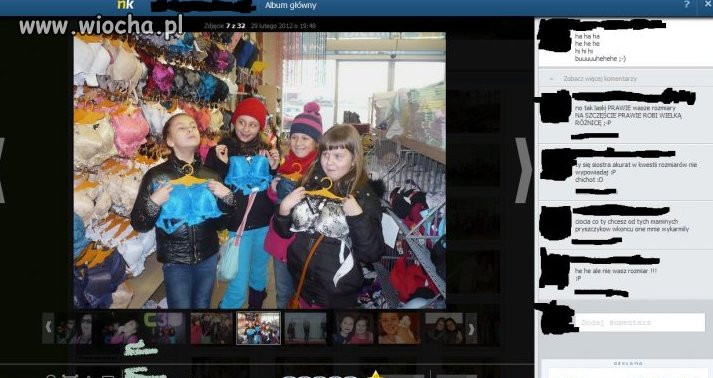Click the photo counter '7 z 32'
The width and height of the screenshot is (713, 378).
236,26
